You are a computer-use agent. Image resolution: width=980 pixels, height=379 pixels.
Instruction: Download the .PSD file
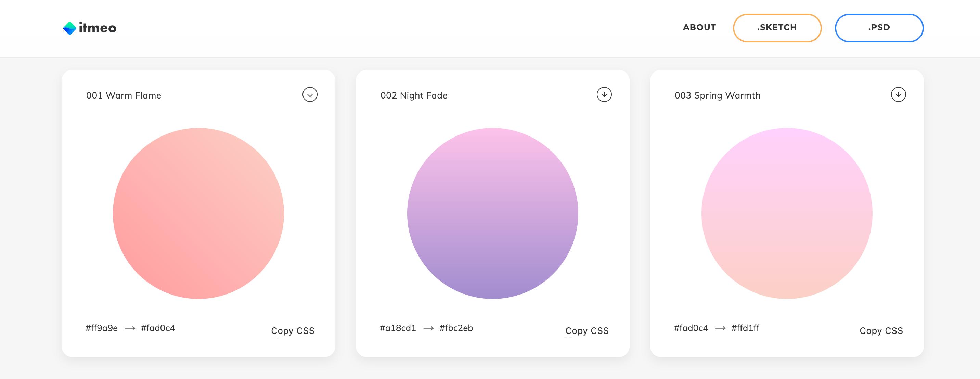pyautogui.click(x=879, y=28)
